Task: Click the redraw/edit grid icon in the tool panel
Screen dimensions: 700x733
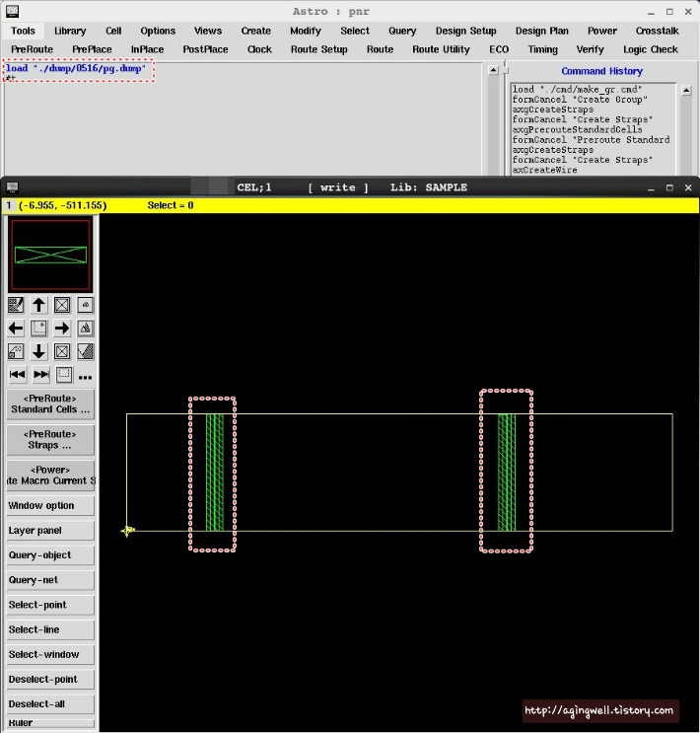Action: [x=16, y=305]
